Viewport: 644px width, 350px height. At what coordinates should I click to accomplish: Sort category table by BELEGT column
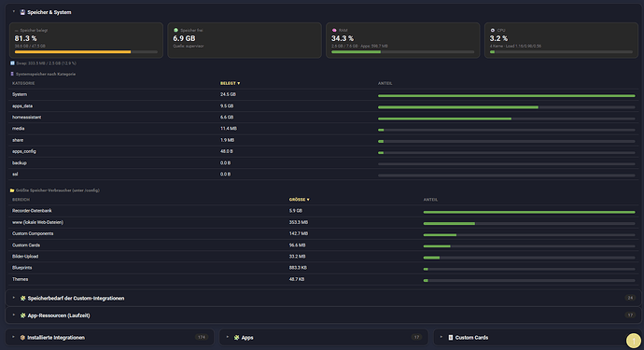pyautogui.click(x=230, y=83)
